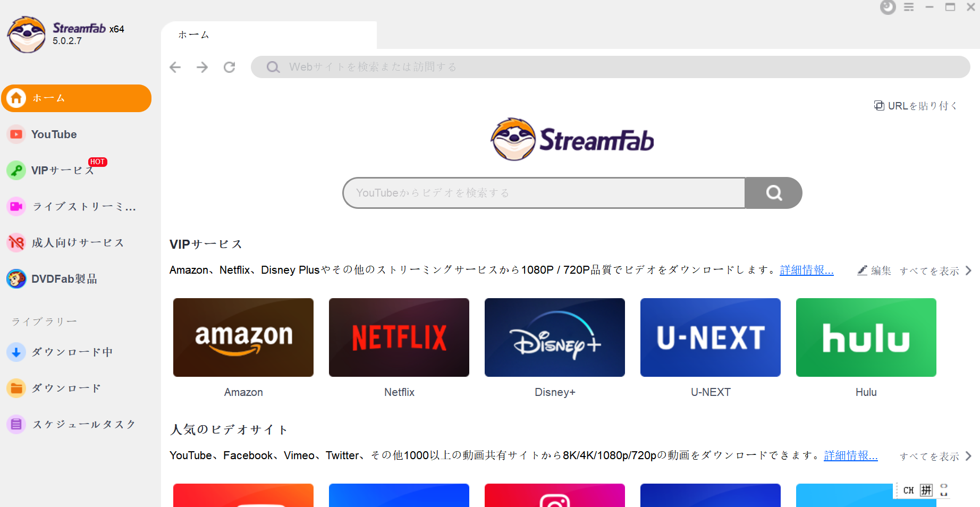
Task: Reload the page with refresh icon
Action: click(229, 67)
